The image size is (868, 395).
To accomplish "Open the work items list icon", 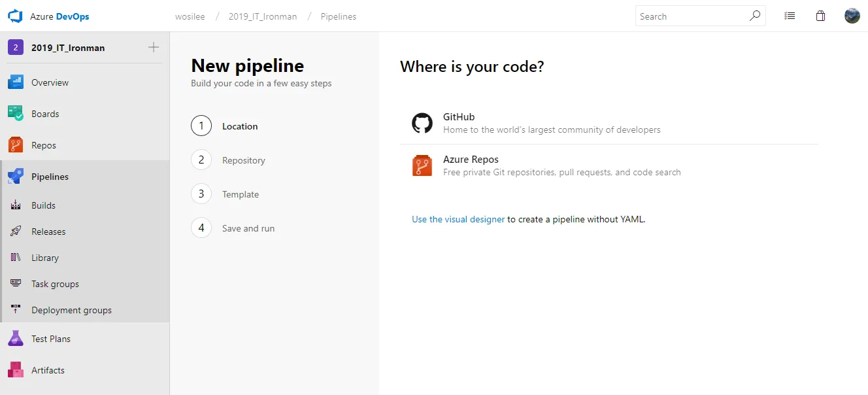I will coord(790,16).
